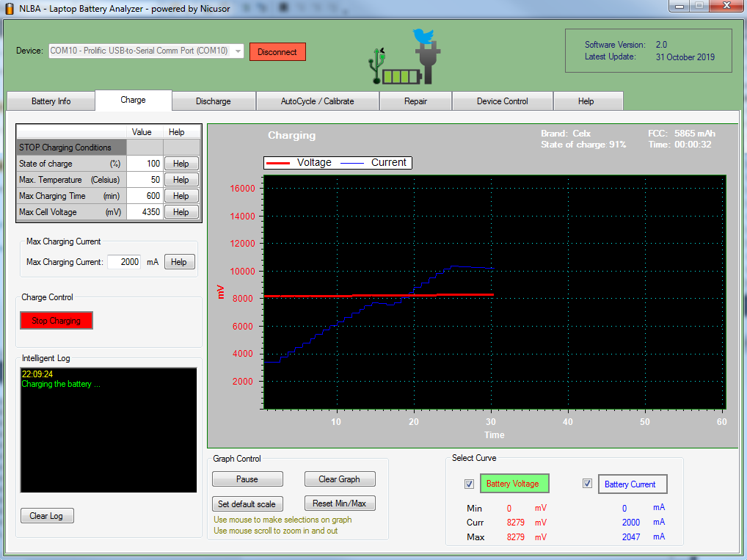Click the Twitter bird icon in the header
The width and height of the screenshot is (747, 560).
click(x=423, y=36)
